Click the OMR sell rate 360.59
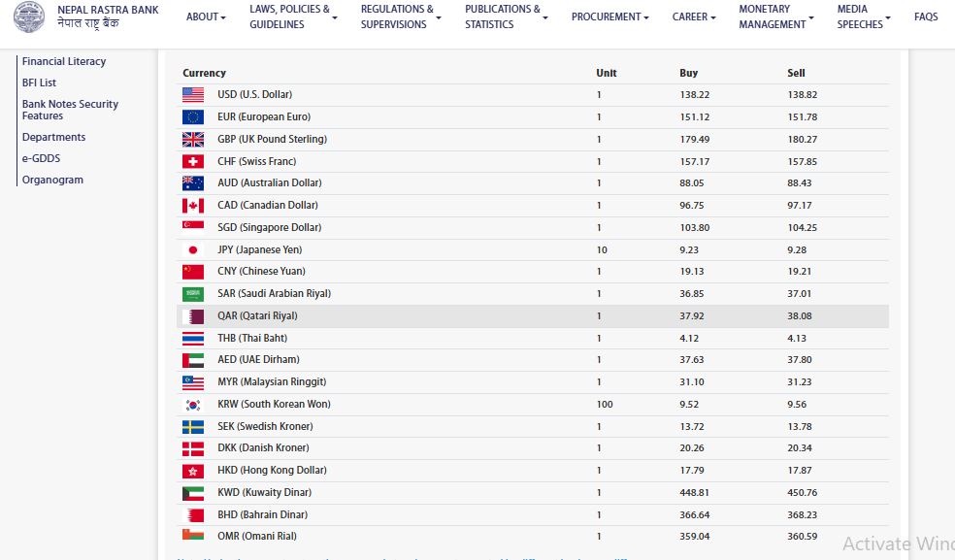Viewport: 955px width, 560px height. 802,537
